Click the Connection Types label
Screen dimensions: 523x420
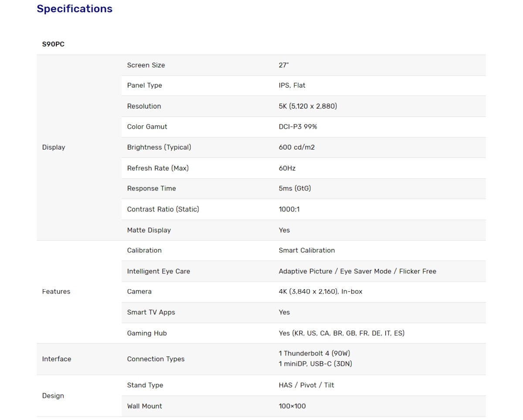click(x=156, y=359)
